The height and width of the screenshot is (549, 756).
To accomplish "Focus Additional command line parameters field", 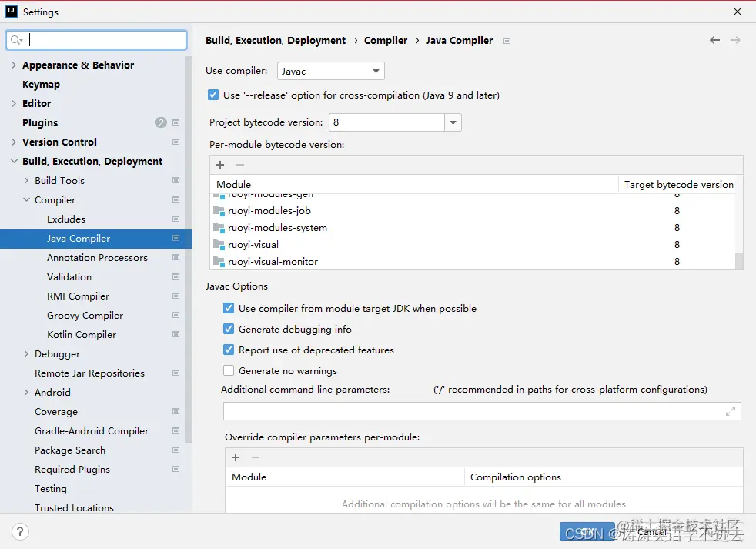I will [x=482, y=411].
